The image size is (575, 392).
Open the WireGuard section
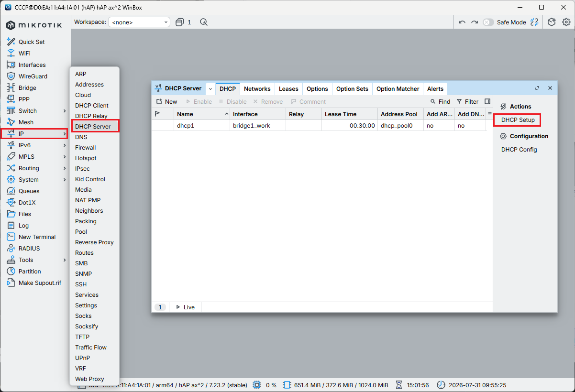point(33,76)
